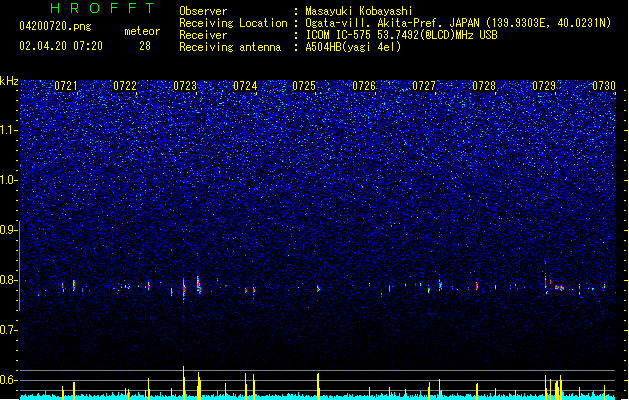Click the meteor echo on the spectrogram near 0725

click(318, 288)
